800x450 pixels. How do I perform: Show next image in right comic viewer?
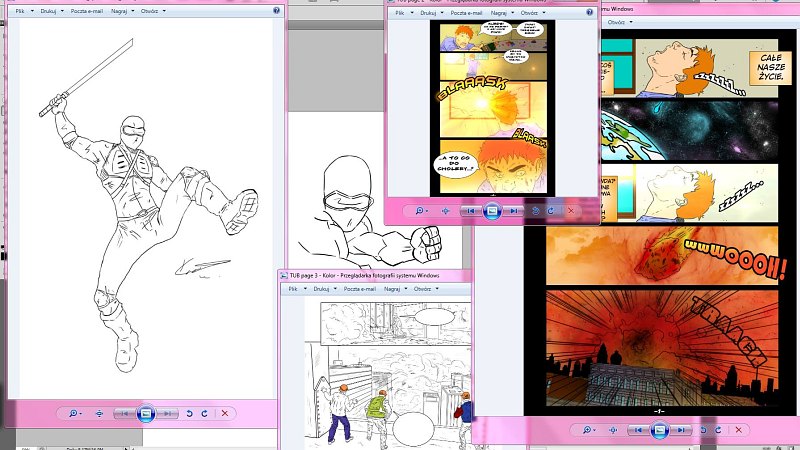(680, 431)
